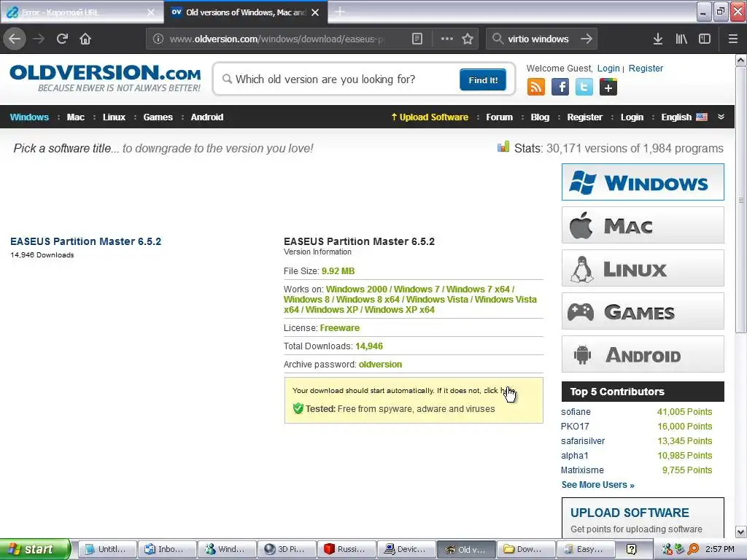Select Games in the navigation bar
This screenshot has height=560, width=747.
(158, 117)
